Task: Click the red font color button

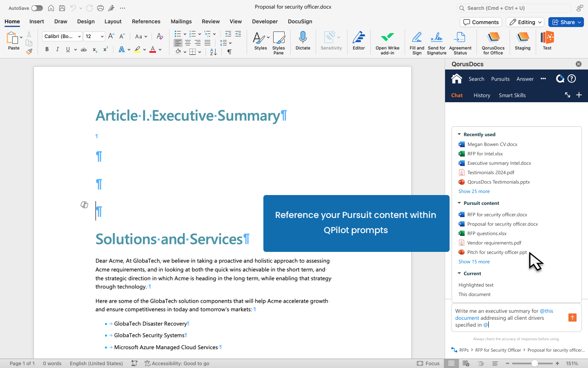Action: 153,49
